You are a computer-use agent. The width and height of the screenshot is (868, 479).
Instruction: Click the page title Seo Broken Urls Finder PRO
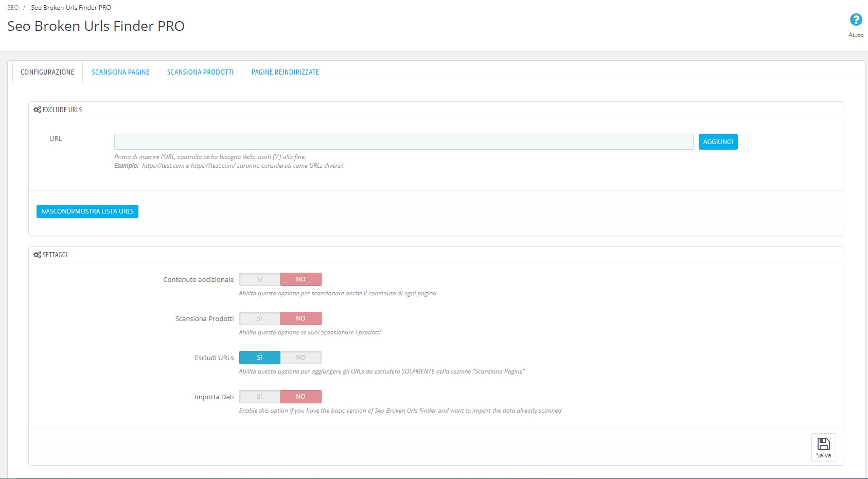(96, 26)
